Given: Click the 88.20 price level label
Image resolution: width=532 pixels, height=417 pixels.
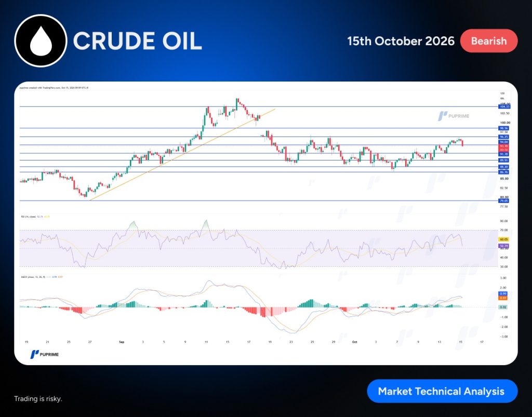Looking at the screenshot, I should pyautogui.click(x=504, y=167).
